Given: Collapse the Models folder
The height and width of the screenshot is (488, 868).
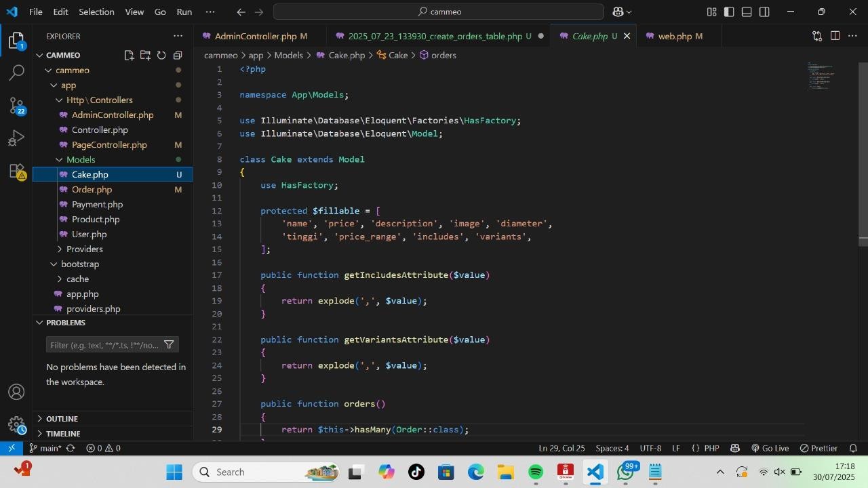Looking at the screenshot, I should coord(80,160).
